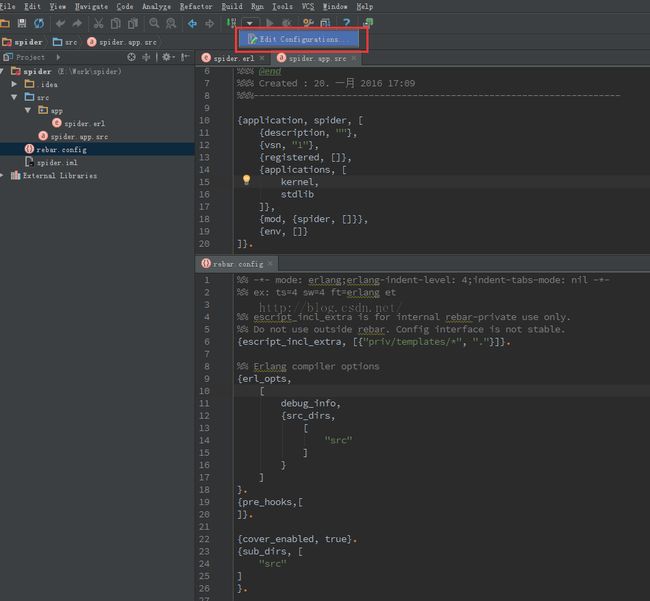Click Collapse All icon in Project panel
Screen dimensions: 650x601
click(x=146, y=57)
